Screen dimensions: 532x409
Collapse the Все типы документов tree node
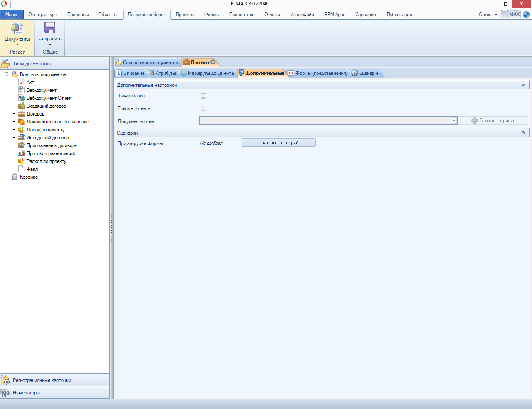pyautogui.click(x=7, y=74)
